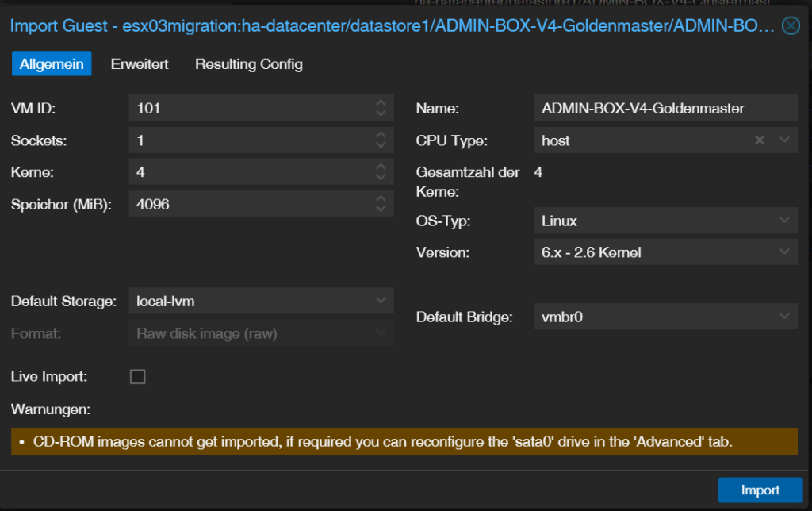Decrease the VM ID with the down arrow
This screenshot has height=511, width=812.
381,113
